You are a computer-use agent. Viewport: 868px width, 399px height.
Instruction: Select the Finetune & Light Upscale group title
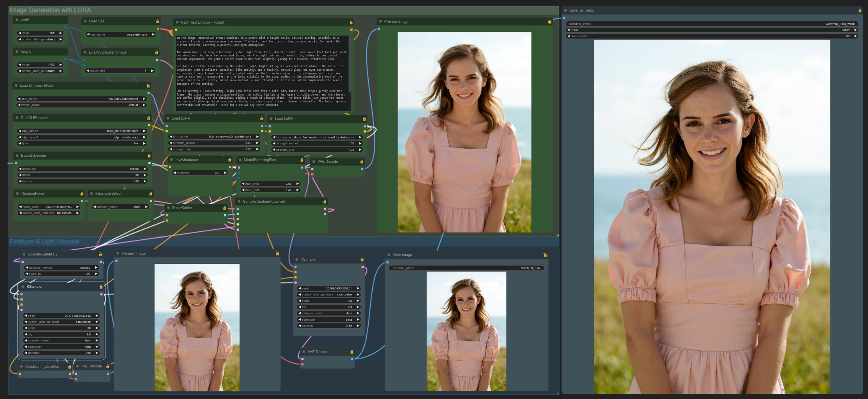(44, 241)
